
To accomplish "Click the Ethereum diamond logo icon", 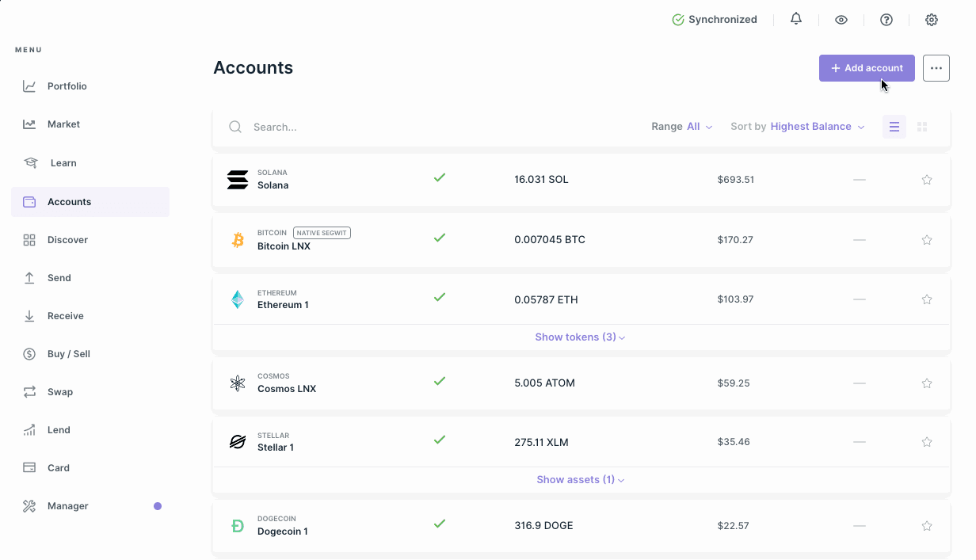I will coord(238,299).
